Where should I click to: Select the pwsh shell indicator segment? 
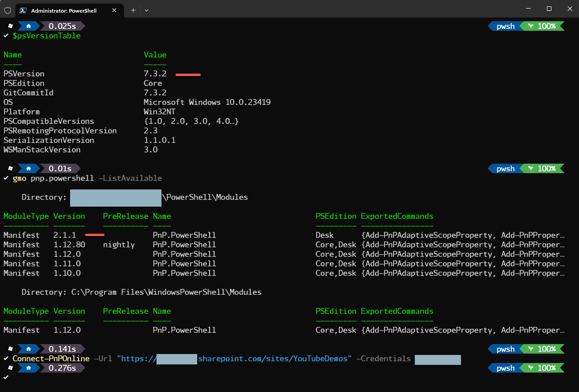click(505, 26)
